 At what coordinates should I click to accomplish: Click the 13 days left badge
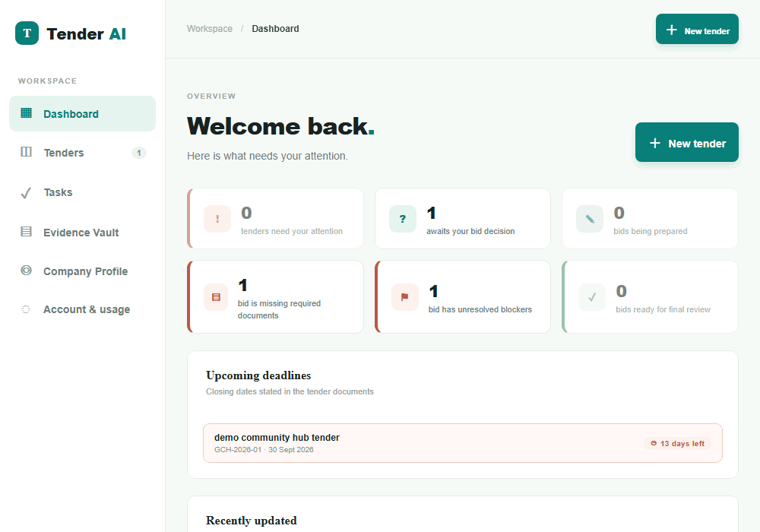click(x=678, y=443)
